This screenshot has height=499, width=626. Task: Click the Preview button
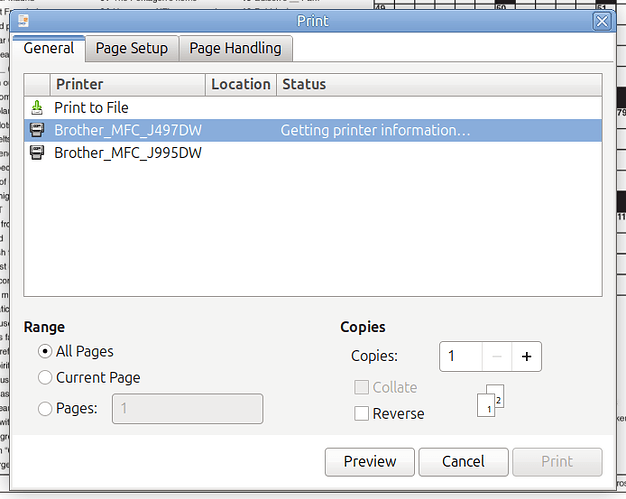[370, 462]
